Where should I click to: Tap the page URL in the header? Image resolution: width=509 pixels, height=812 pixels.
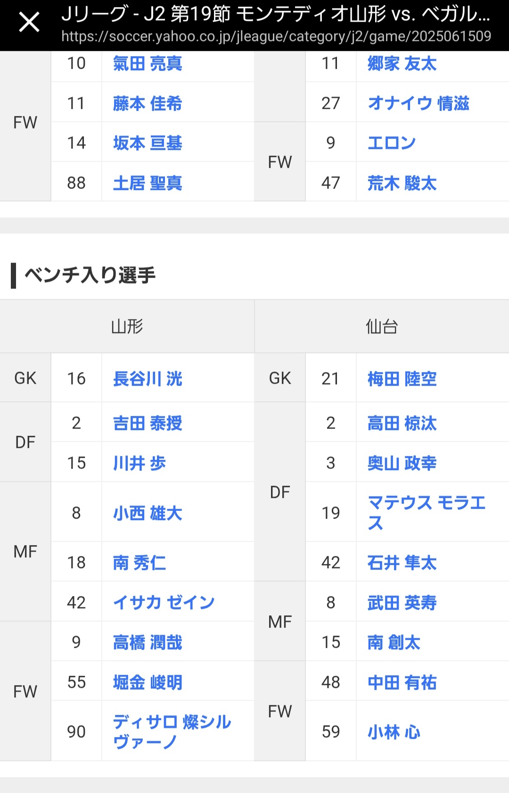276,36
